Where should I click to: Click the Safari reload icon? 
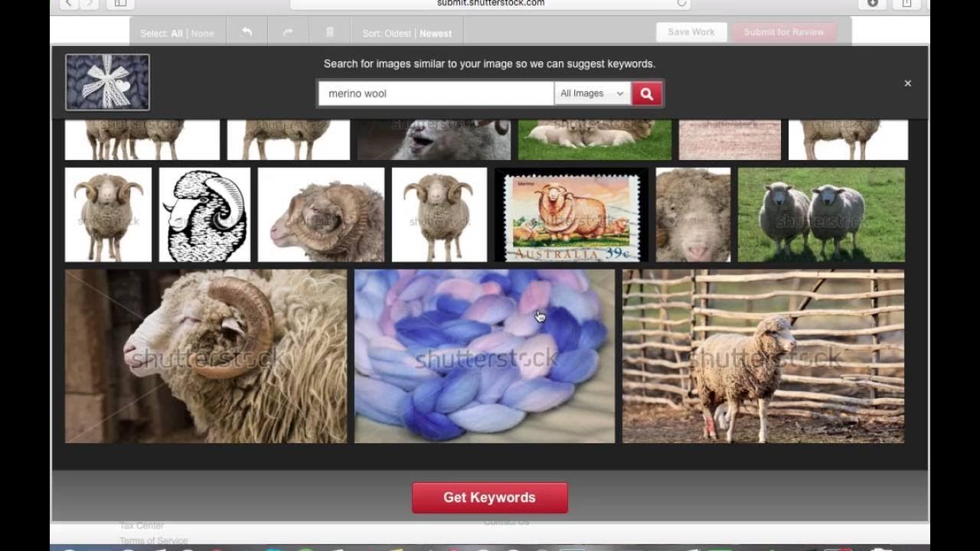(681, 3)
